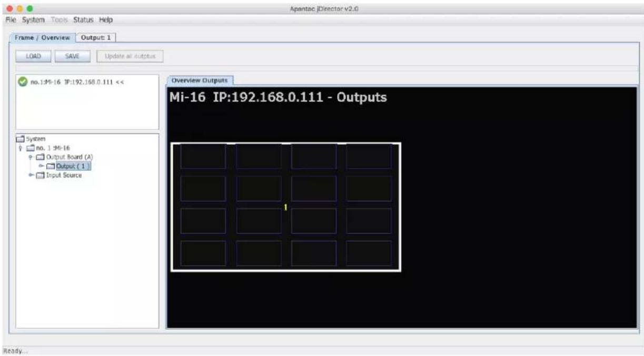
Task: Click the Output Board (A) folder icon
Action: point(40,157)
